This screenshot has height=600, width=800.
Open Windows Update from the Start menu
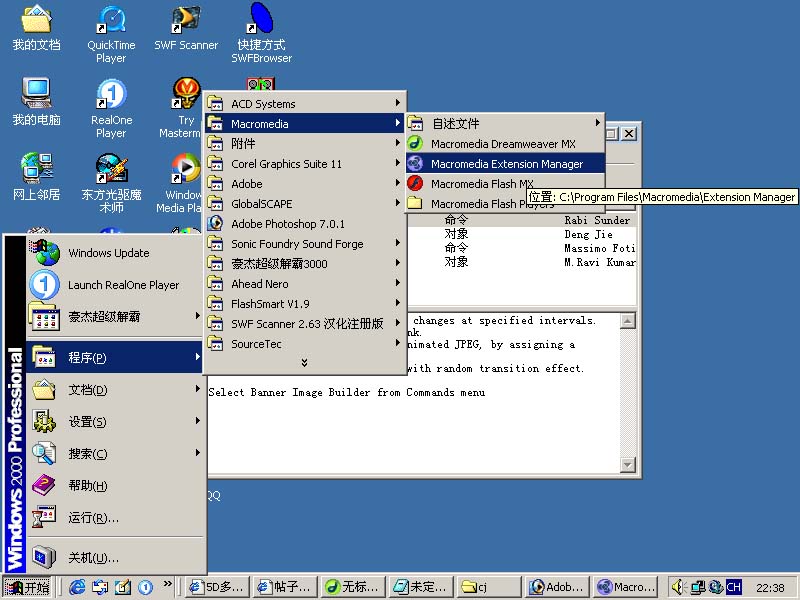pyautogui.click(x=115, y=253)
